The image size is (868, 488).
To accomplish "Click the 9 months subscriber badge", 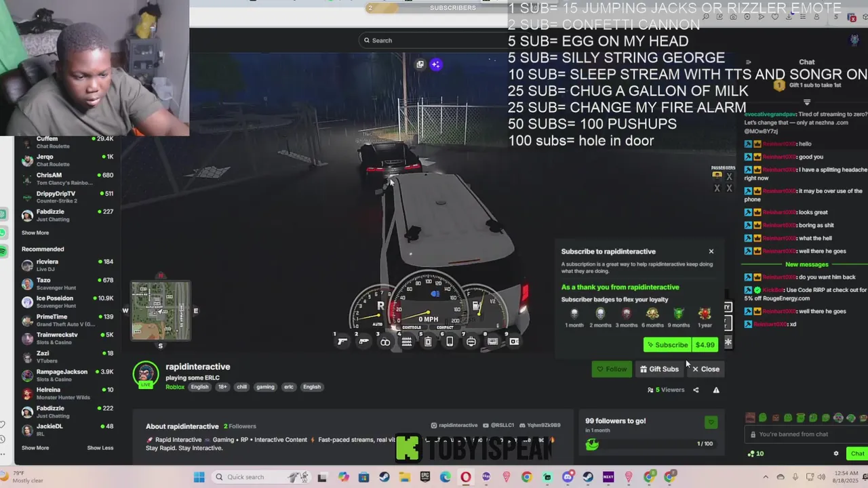I will [678, 314].
